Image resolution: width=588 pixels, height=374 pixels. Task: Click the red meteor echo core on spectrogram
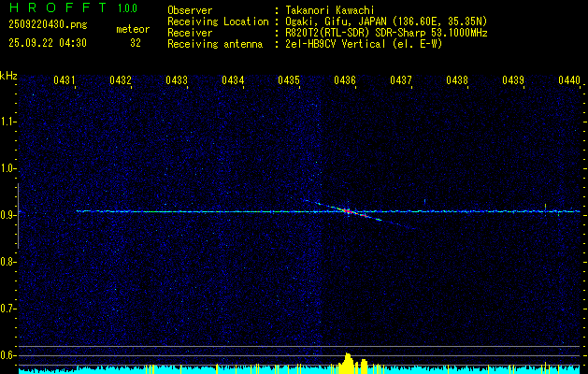(x=348, y=212)
